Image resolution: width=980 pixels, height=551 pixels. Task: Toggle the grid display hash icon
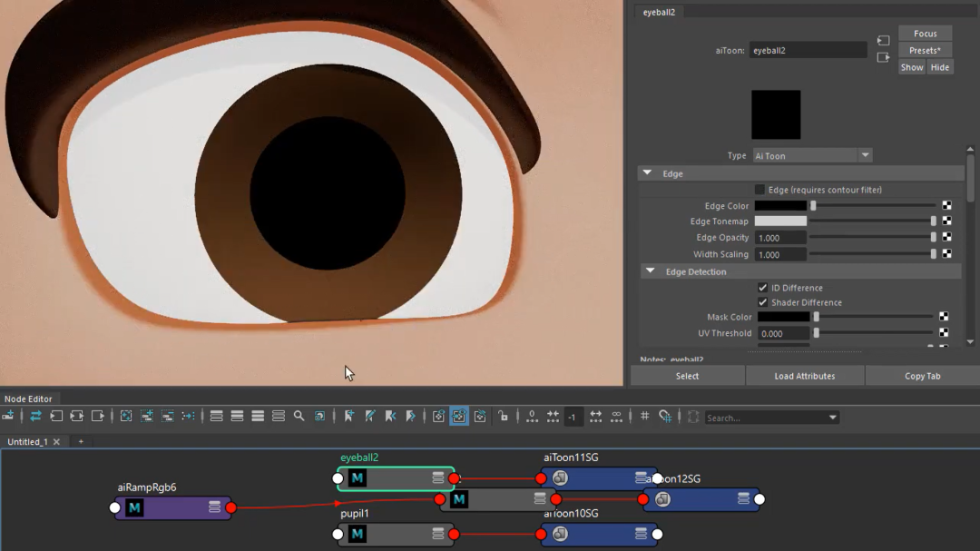[x=644, y=416]
